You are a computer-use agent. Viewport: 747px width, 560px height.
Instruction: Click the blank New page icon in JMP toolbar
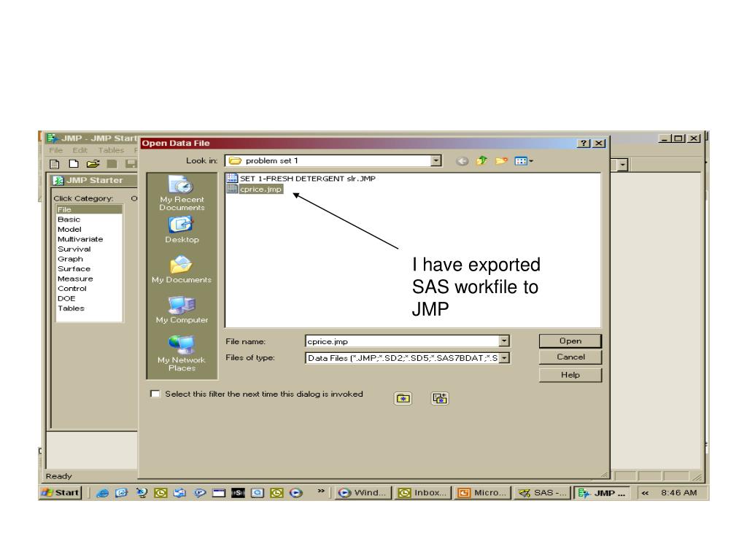tap(74, 164)
